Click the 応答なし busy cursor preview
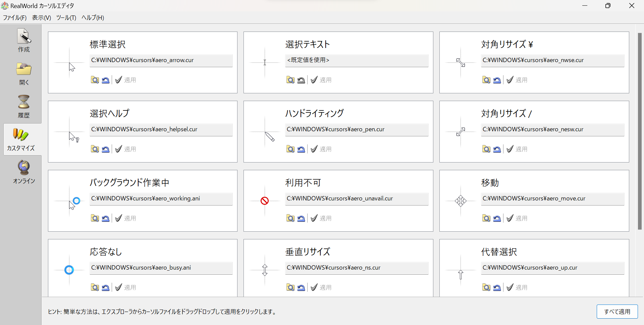 pyautogui.click(x=69, y=270)
